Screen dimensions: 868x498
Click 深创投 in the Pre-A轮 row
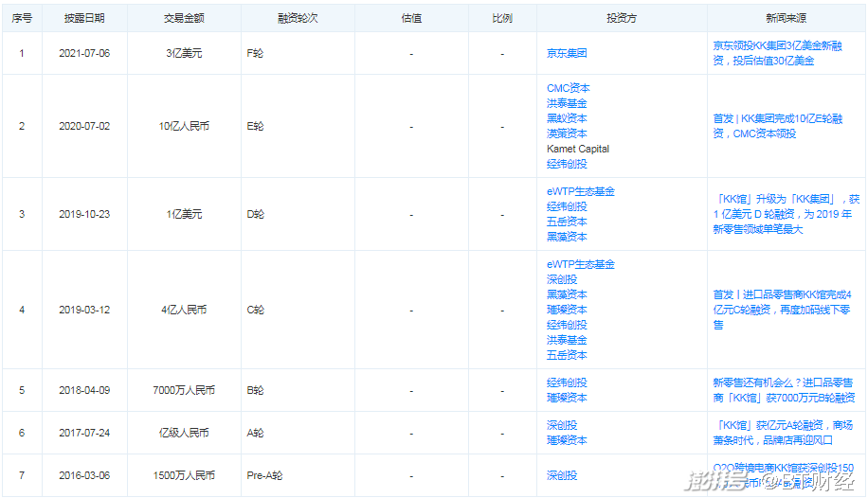[x=561, y=475]
